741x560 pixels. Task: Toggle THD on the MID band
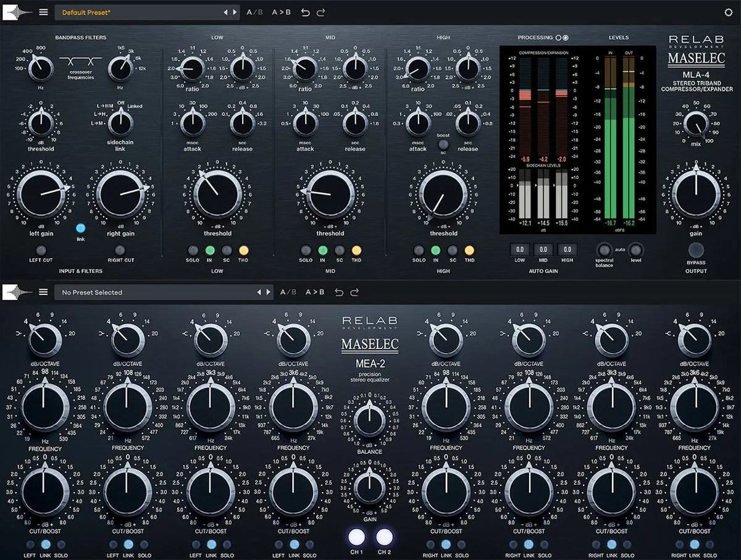(x=357, y=251)
